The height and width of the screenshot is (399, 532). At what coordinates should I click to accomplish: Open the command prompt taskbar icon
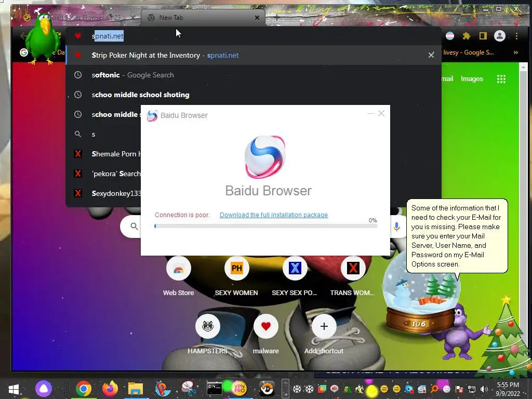pos(215,389)
